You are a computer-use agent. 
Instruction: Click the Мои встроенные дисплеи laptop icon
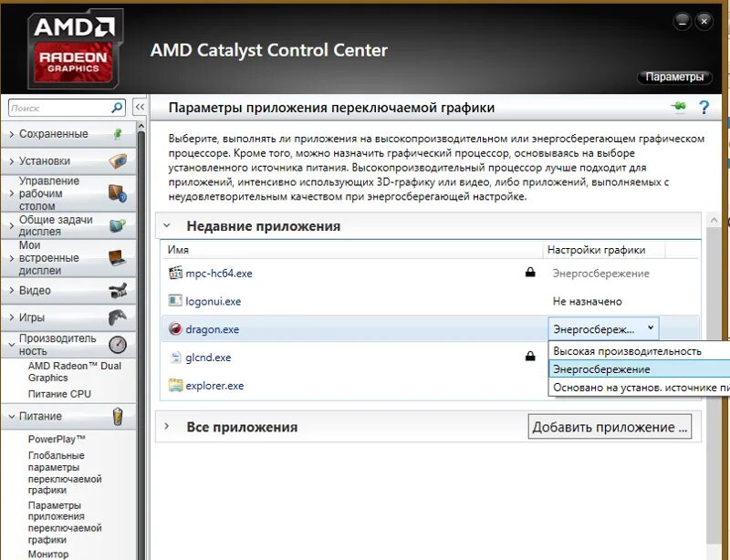[117, 257]
